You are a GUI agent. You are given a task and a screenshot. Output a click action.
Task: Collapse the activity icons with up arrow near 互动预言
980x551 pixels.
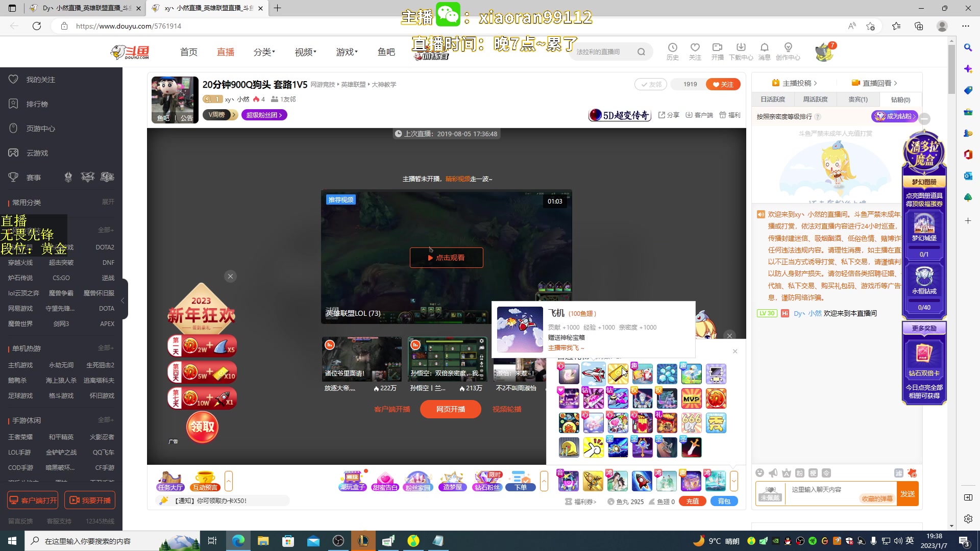tap(229, 481)
